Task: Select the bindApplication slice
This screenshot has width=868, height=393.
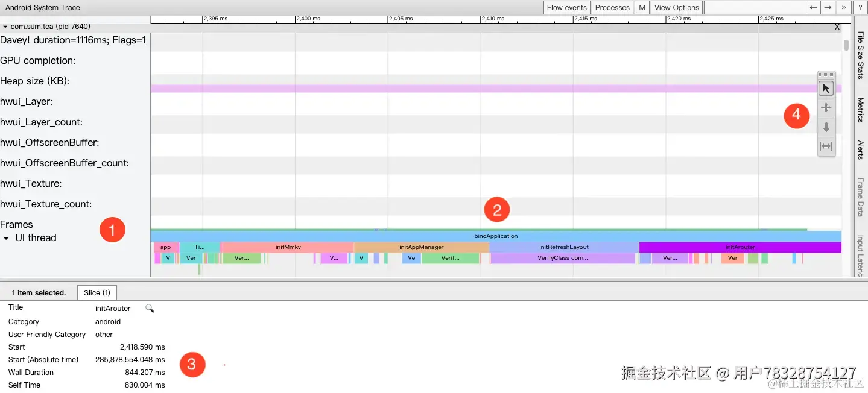Action: (x=496, y=236)
